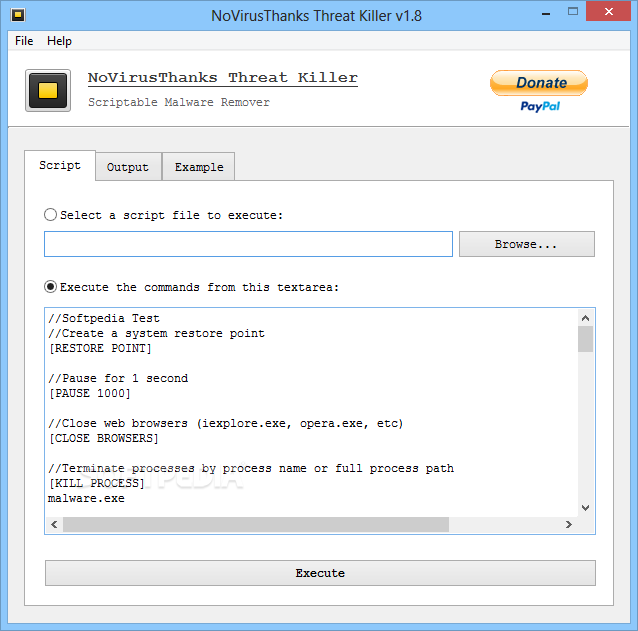Close the Threat Killer window
The width and height of the screenshot is (638, 631).
[x=608, y=11]
